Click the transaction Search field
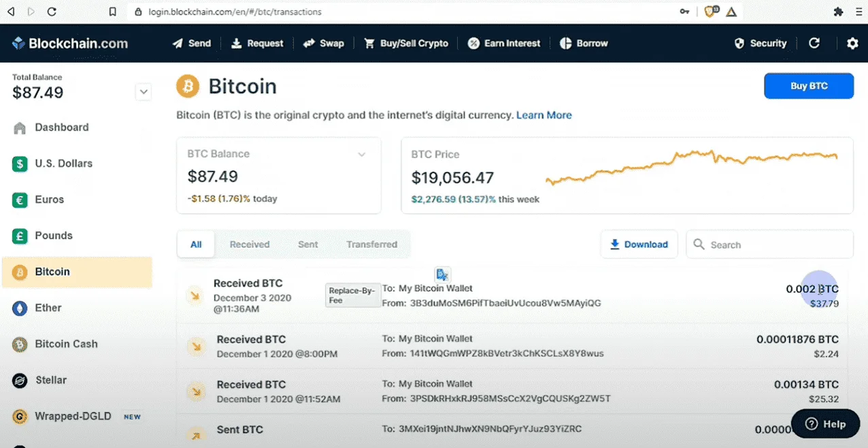 (769, 244)
